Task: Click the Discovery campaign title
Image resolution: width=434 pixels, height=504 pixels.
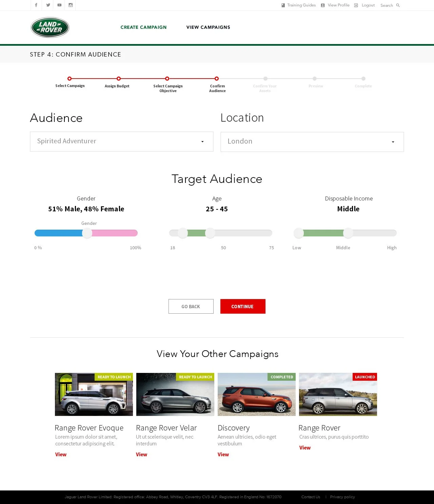Action: coord(234,428)
